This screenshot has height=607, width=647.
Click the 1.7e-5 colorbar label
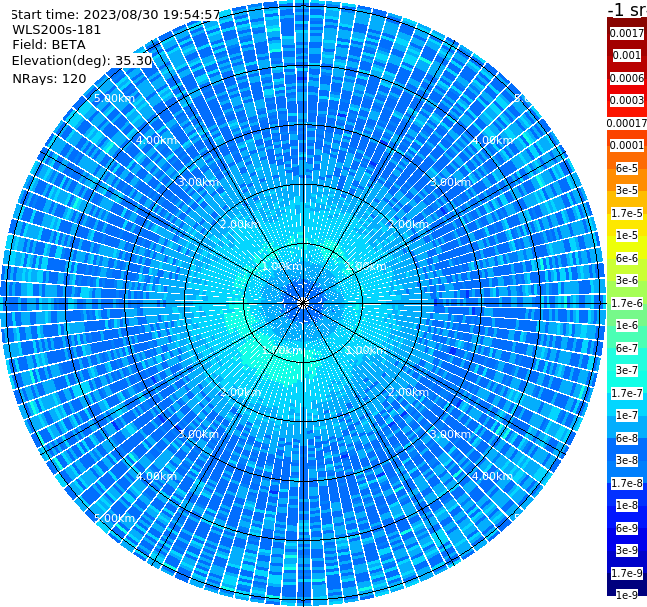(627, 213)
